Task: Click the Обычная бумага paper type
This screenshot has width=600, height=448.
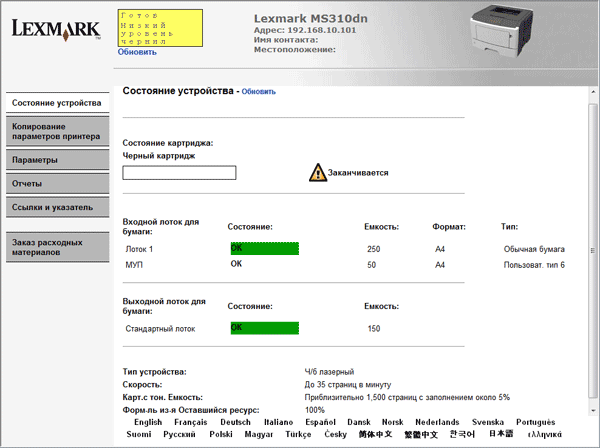Action: [x=534, y=249]
